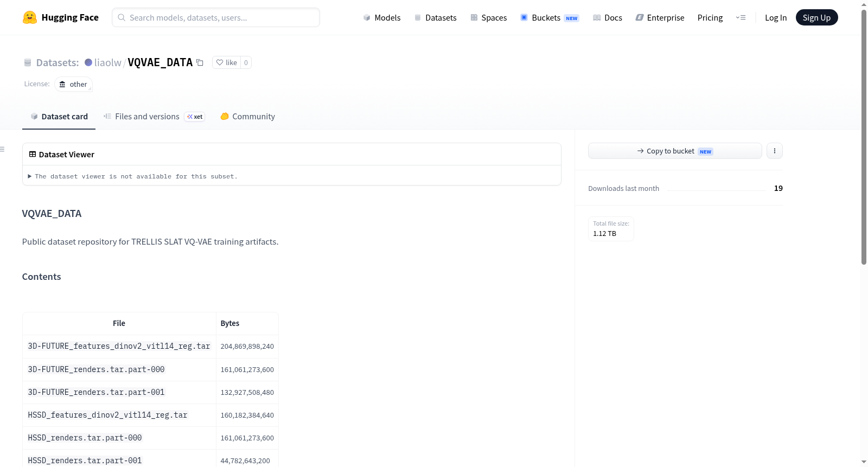Click the search magnifier icon

coord(122,17)
